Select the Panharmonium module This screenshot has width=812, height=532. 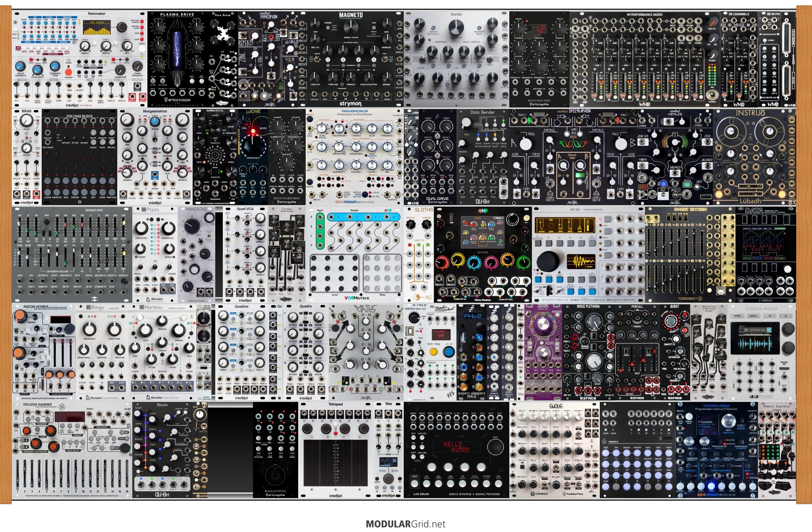[355, 157]
